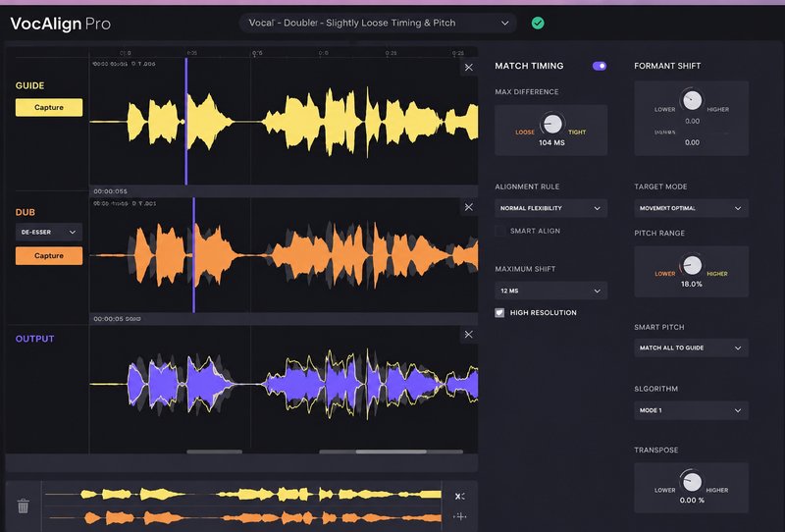Click the Pitch Range knob

[x=692, y=264]
